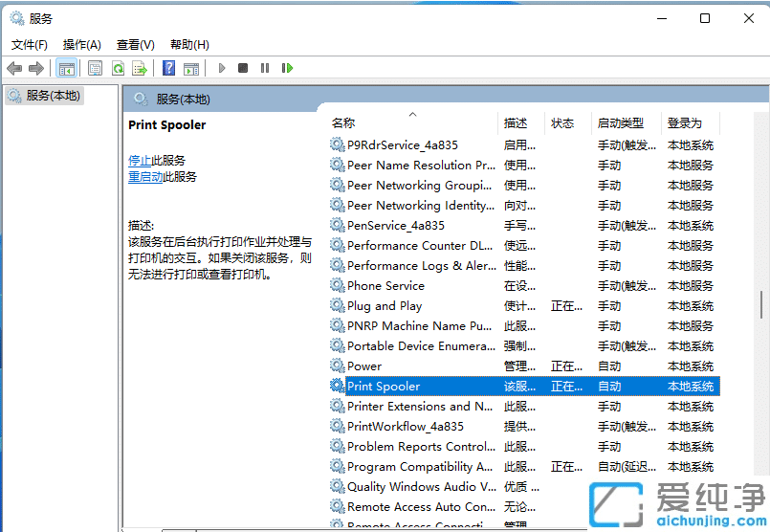
Task: Sort by the 启动类型 column header
Action: coord(627,122)
